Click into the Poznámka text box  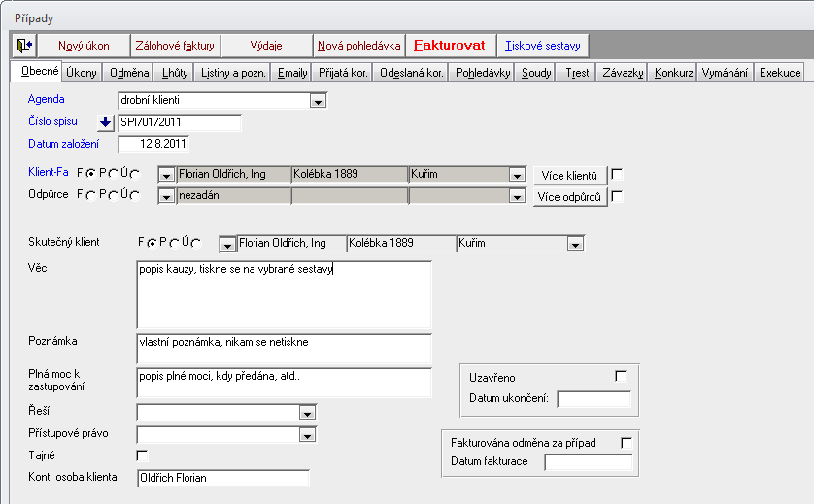pyautogui.click(x=284, y=349)
